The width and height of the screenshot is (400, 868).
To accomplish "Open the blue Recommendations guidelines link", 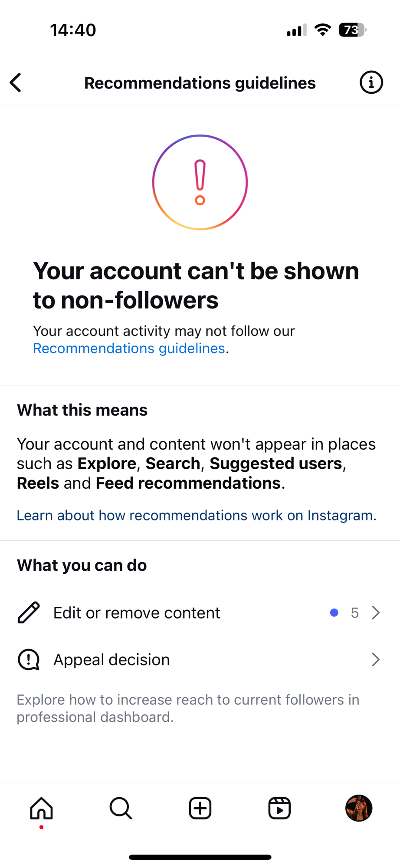I will coord(129,349).
